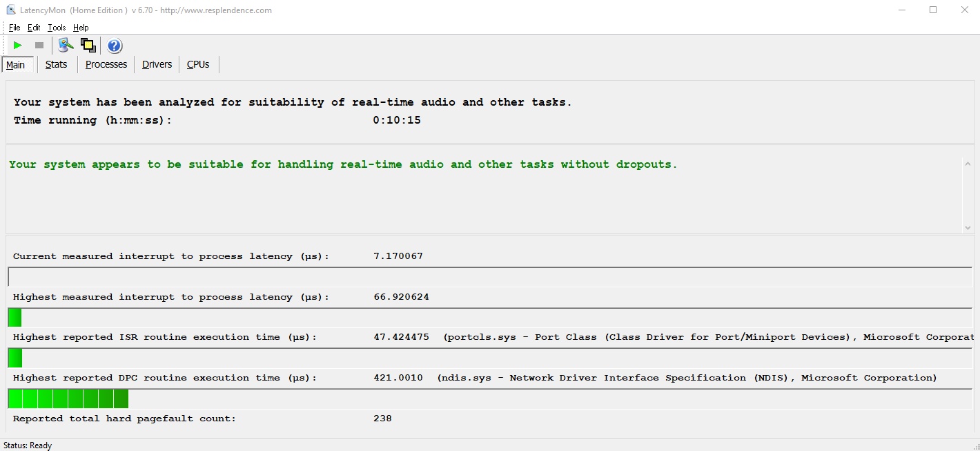This screenshot has width=980, height=451.
Task: Open the Edit menu
Action: coord(34,28)
